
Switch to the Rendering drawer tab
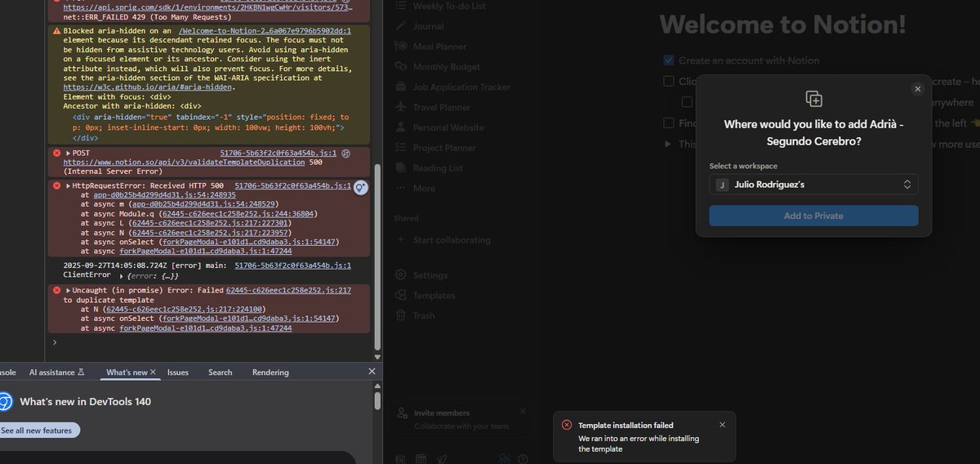click(x=270, y=373)
